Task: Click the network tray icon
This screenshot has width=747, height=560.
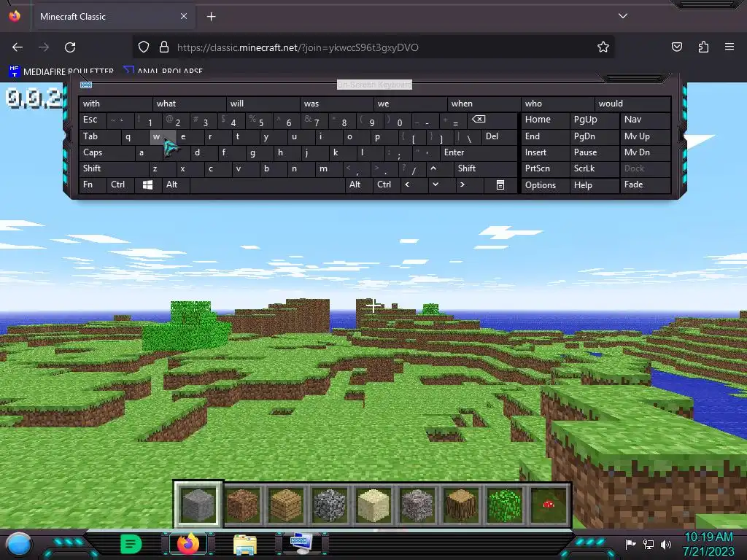Action: (649, 544)
